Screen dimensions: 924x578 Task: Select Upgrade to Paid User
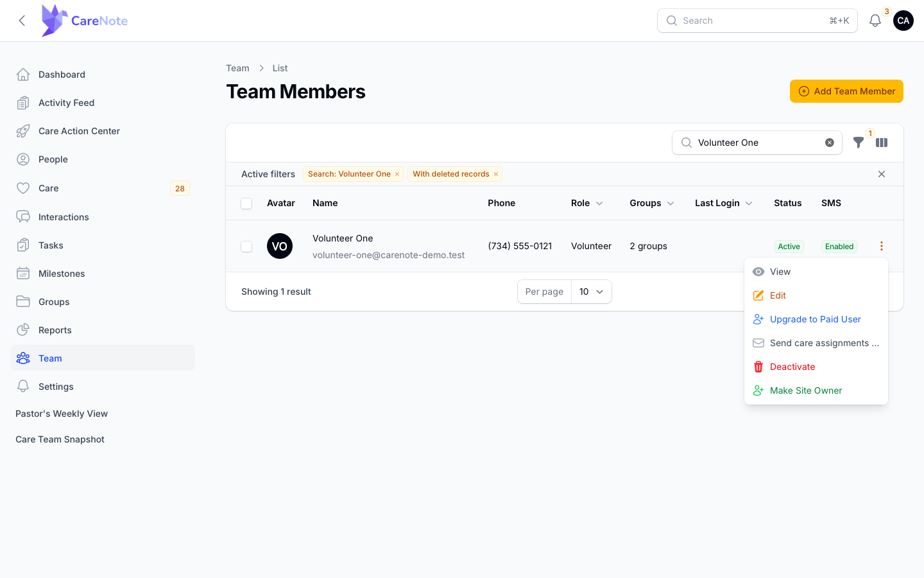[816, 319]
